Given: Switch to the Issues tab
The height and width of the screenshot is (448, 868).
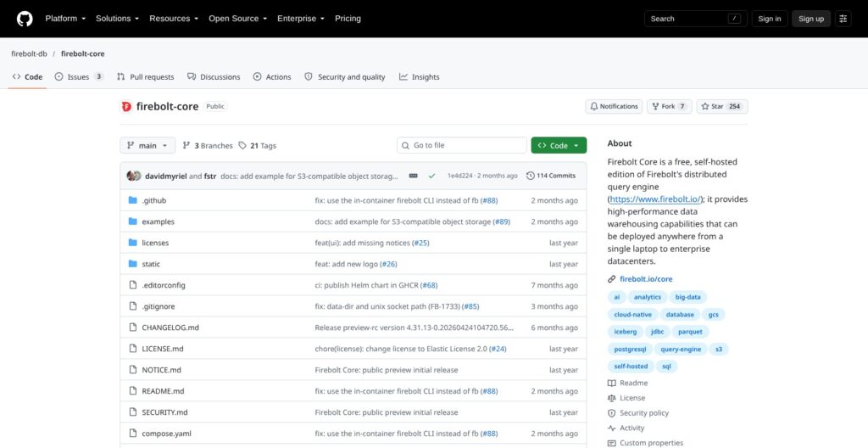Looking at the screenshot, I should (79, 77).
